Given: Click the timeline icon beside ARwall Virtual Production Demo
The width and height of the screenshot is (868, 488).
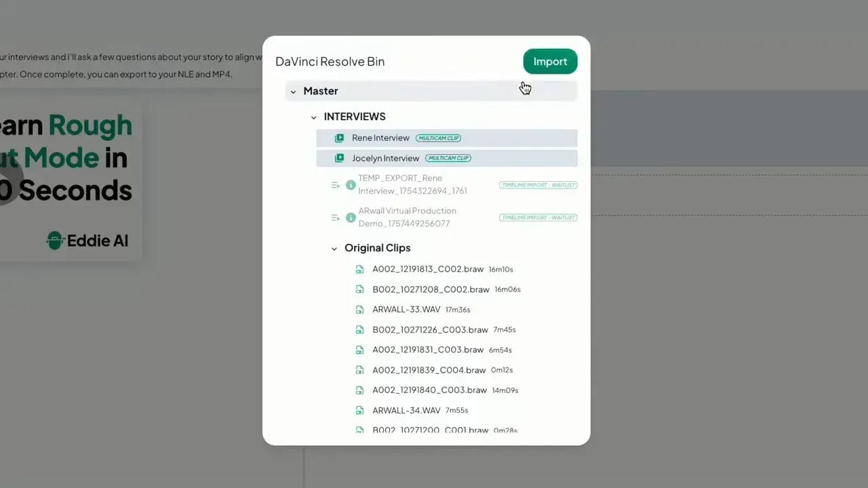Looking at the screenshot, I should point(335,218).
